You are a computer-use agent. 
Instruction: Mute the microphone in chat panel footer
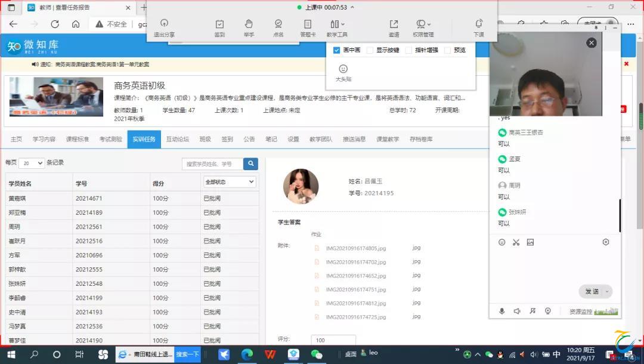click(502, 311)
